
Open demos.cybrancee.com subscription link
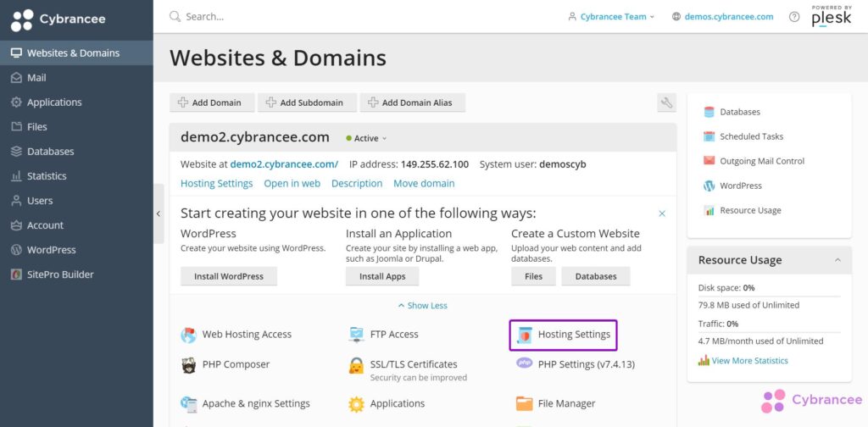pos(722,17)
